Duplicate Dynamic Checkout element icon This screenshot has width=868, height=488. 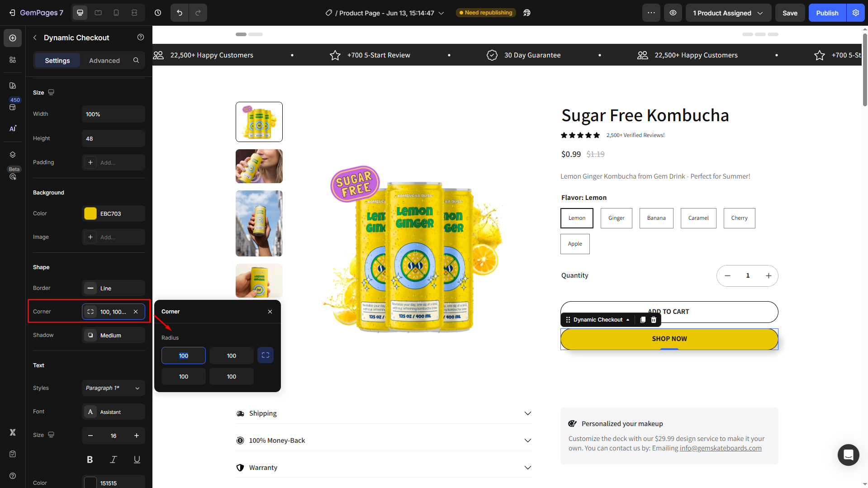point(643,320)
